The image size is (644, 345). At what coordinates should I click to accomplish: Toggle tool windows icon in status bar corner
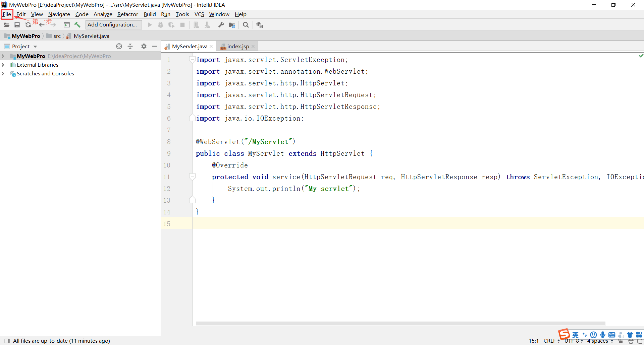pos(6,341)
